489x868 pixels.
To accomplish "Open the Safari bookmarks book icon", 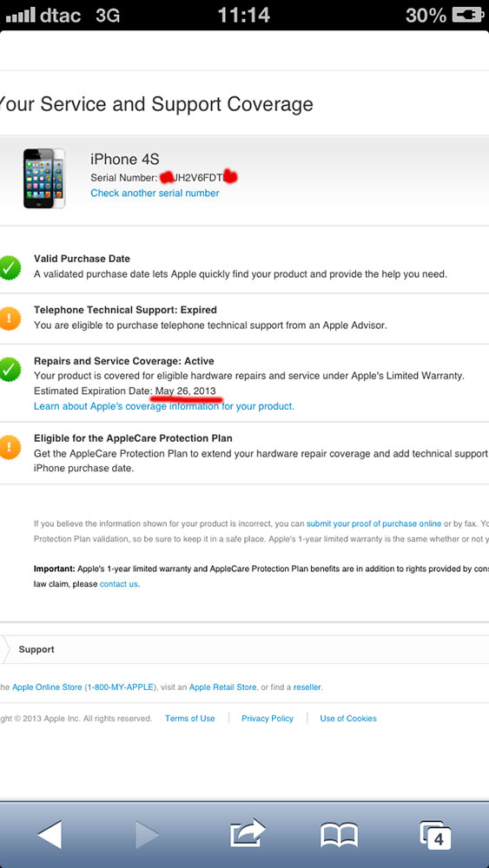I will (x=339, y=835).
